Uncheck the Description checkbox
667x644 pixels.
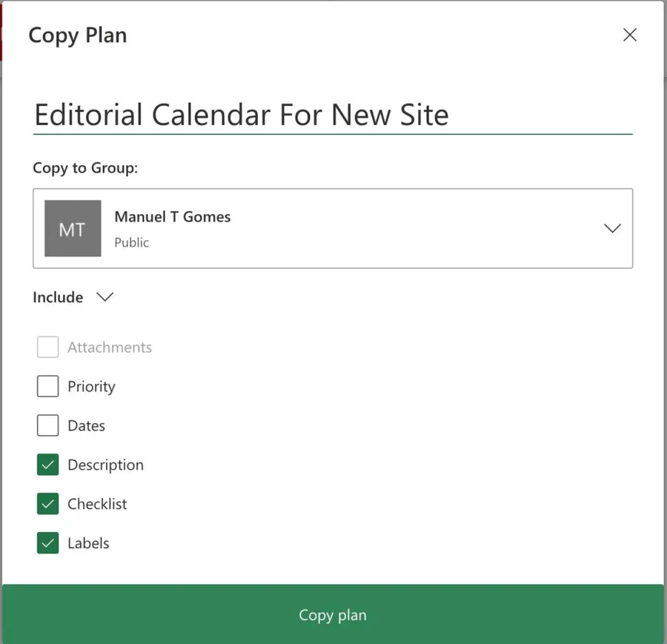click(48, 465)
